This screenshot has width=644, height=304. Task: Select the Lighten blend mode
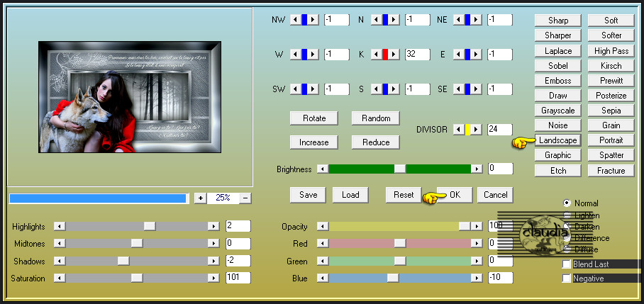tap(567, 215)
